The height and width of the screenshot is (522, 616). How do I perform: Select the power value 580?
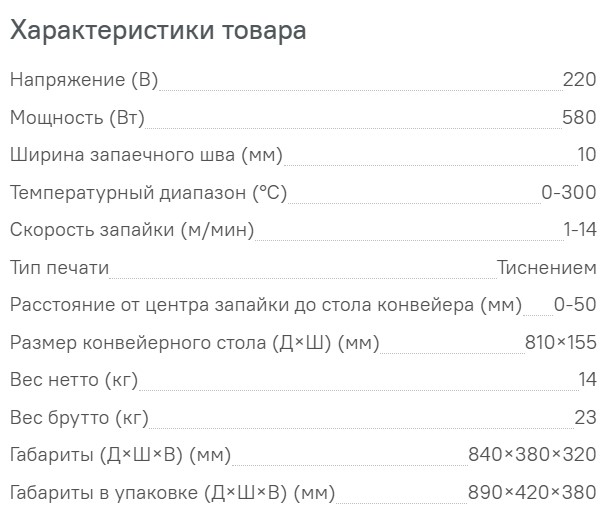coord(579,118)
